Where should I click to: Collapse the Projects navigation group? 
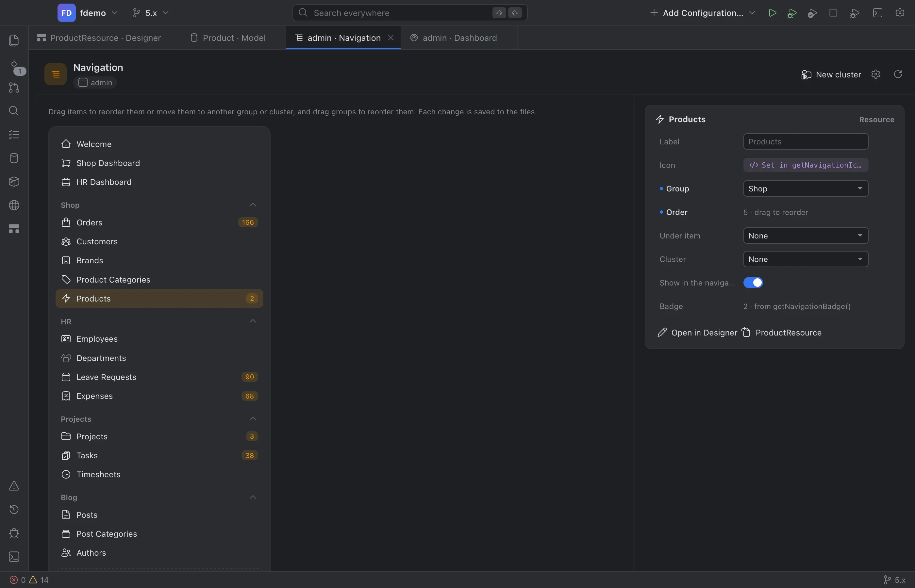point(253,419)
